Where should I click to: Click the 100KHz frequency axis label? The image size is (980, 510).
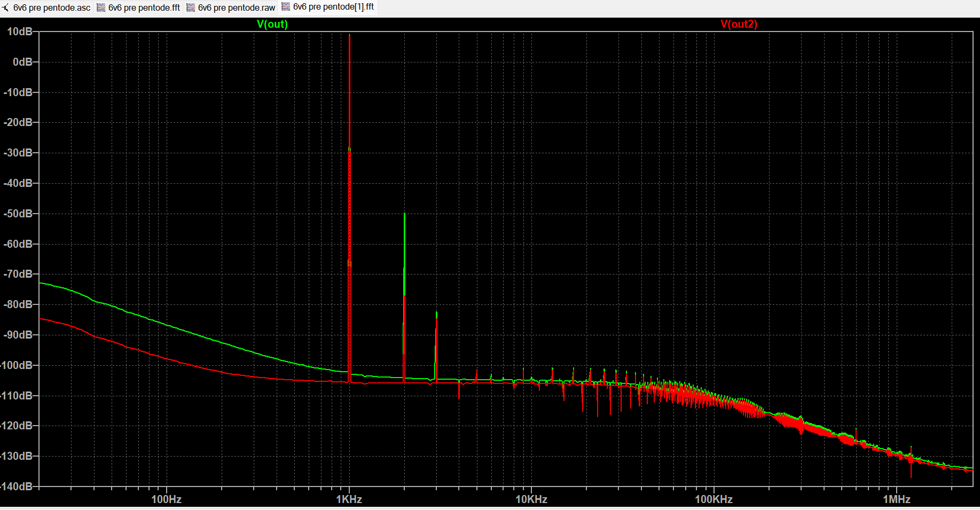pos(714,499)
